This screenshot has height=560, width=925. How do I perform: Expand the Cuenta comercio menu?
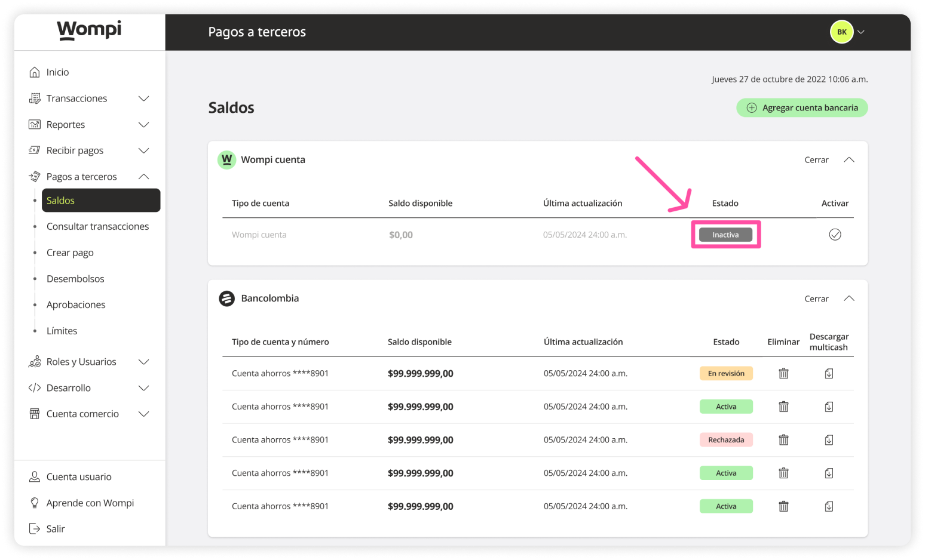pyautogui.click(x=143, y=413)
